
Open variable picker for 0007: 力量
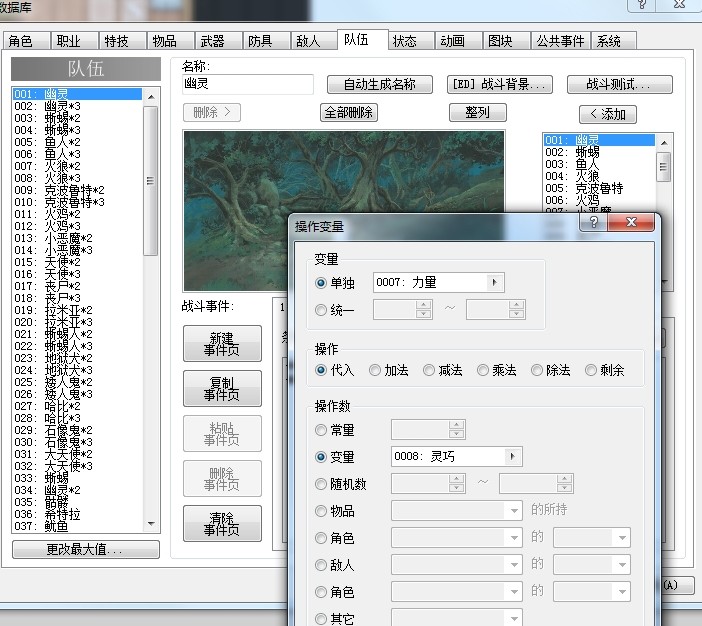point(495,283)
